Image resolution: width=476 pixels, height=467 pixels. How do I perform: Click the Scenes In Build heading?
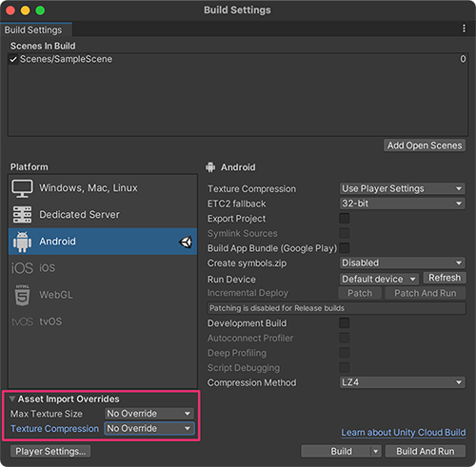click(43, 46)
